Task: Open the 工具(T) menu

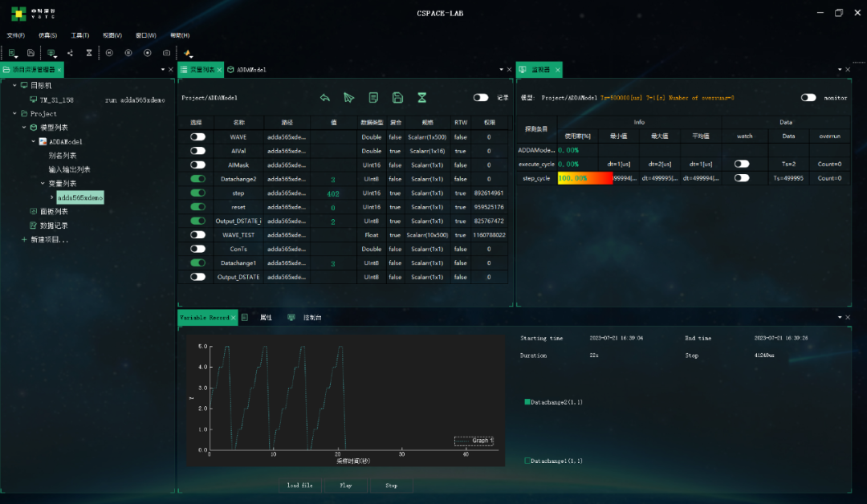Action: 79,35
